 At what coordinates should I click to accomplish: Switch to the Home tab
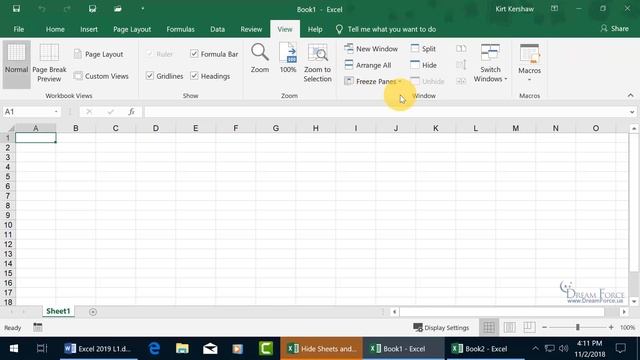point(55,29)
